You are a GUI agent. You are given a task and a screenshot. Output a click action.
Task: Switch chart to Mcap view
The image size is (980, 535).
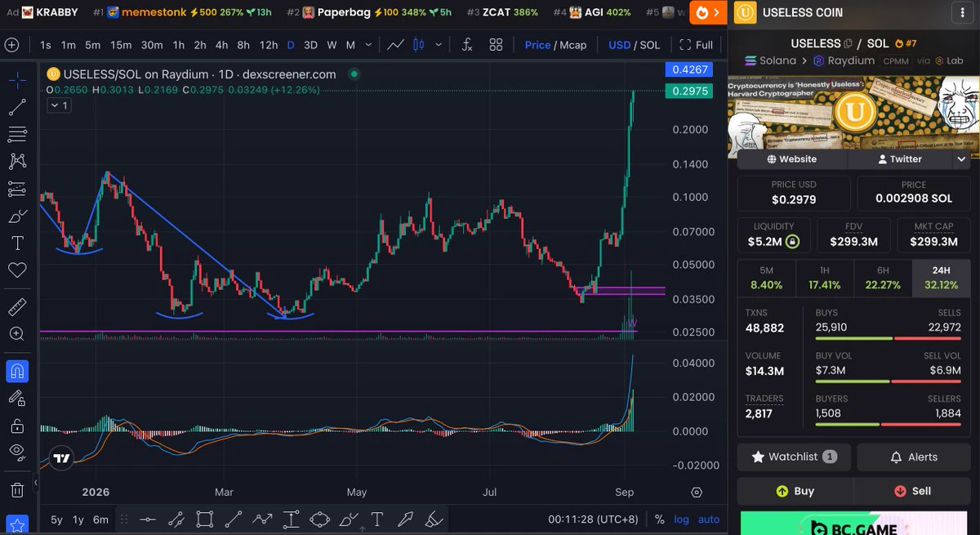coord(573,45)
